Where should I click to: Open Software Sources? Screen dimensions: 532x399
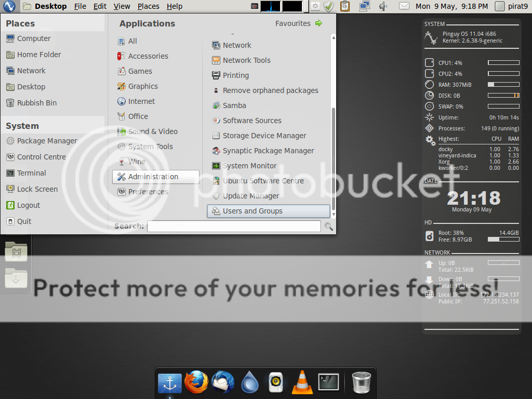[x=268, y=121]
